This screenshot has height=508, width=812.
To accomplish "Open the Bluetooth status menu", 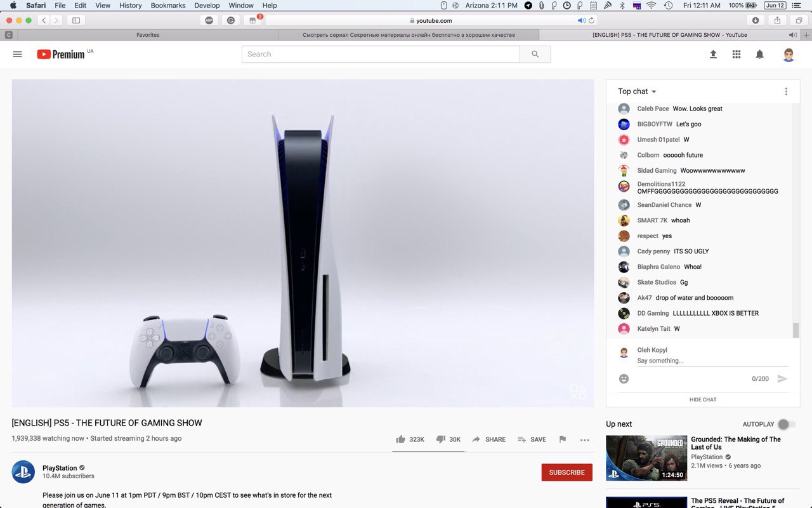I will [622, 5].
